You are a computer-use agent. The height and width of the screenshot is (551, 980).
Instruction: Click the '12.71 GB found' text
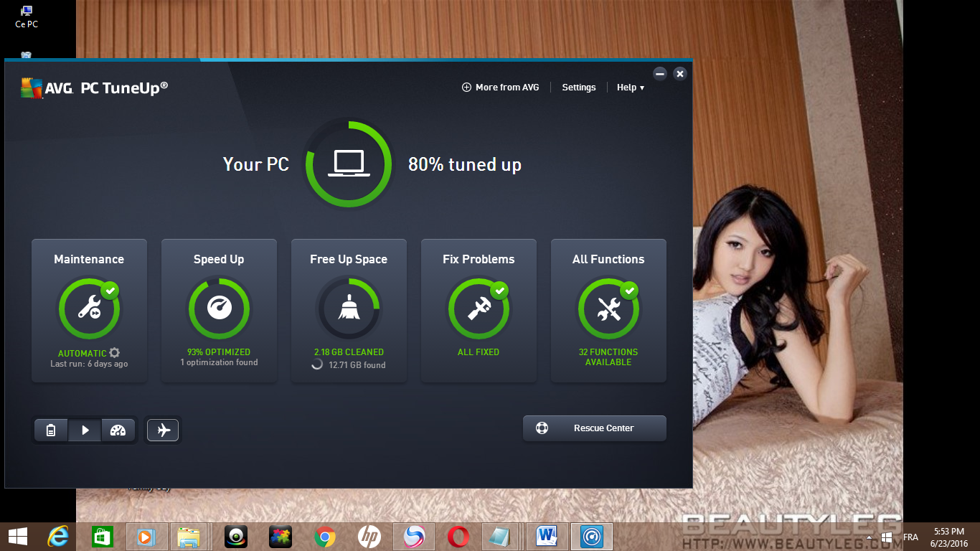click(357, 365)
